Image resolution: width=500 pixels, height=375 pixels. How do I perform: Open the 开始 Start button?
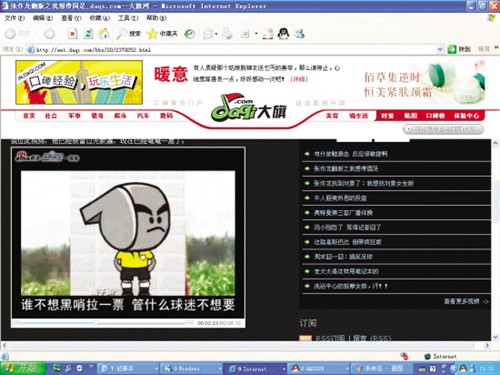[23, 368]
